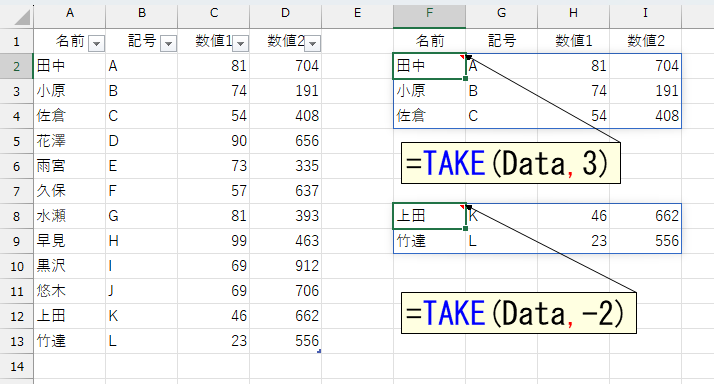Select cell A9 containing 早見
Image resolution: width=714 pixels, height=384 pixels.
(x=70, y=241)
